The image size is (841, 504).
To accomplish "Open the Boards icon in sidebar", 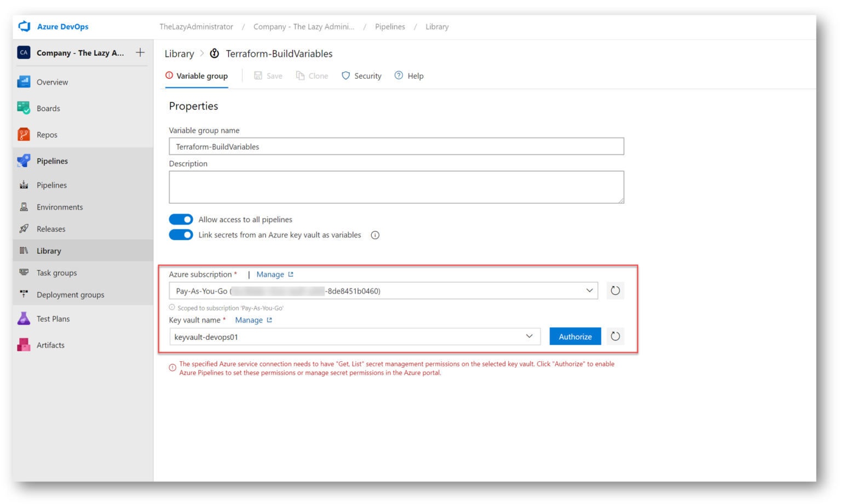I will 24,108.
